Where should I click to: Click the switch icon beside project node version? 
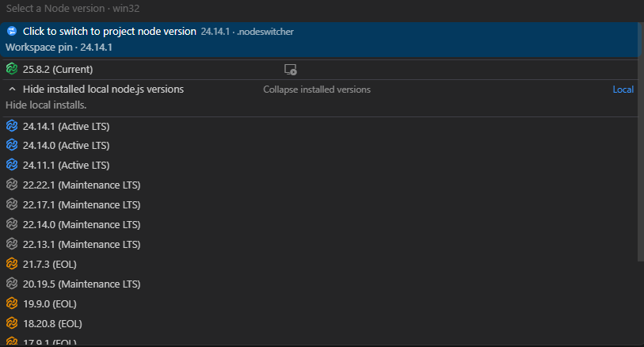tap(12, 31)
